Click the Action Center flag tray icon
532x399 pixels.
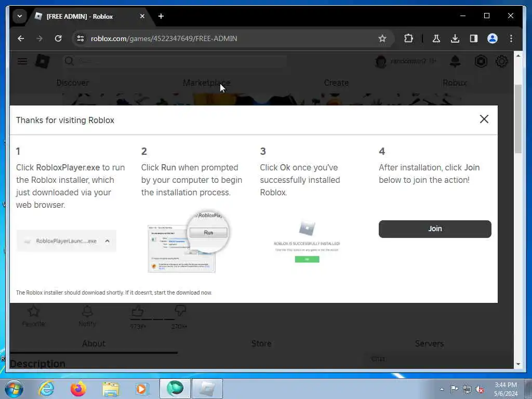[454, 389]
